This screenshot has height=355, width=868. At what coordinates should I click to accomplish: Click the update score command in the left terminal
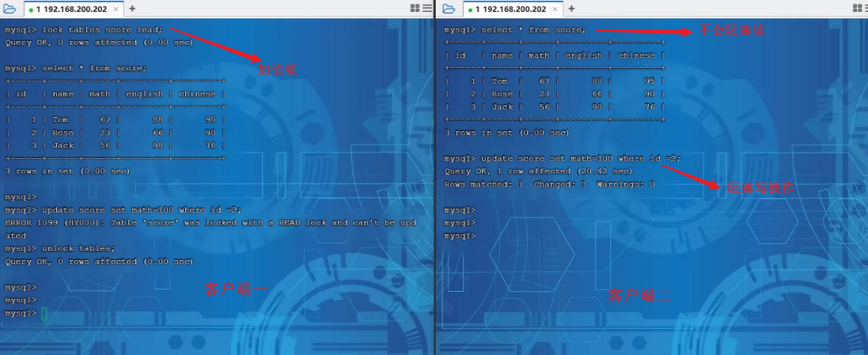click(142, 210)
